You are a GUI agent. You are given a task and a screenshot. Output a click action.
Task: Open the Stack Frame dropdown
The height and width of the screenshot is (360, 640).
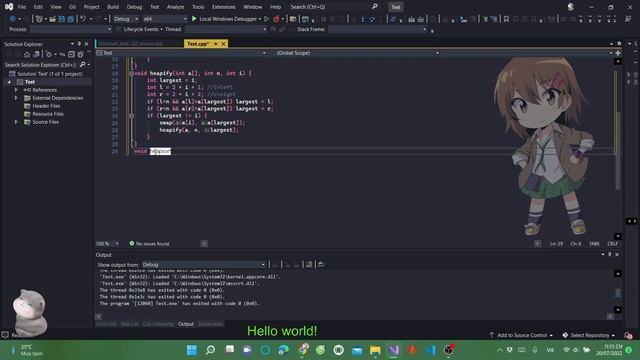click(x=377, y=29)
